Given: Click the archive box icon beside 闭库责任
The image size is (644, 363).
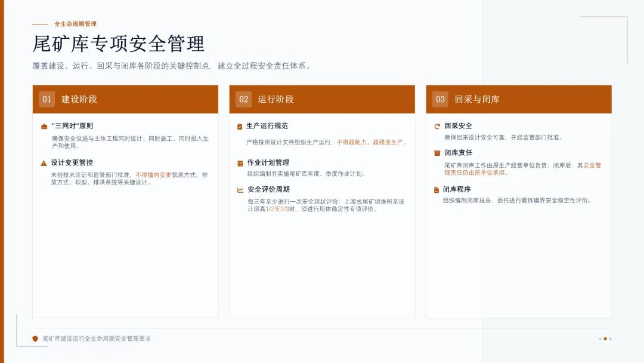Looking at the screenshot, I should coord(437,153).
